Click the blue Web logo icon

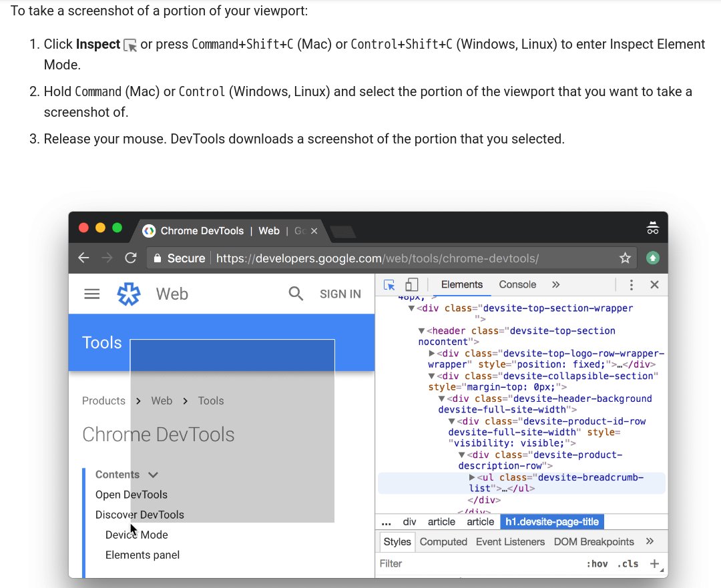point(129,294)
